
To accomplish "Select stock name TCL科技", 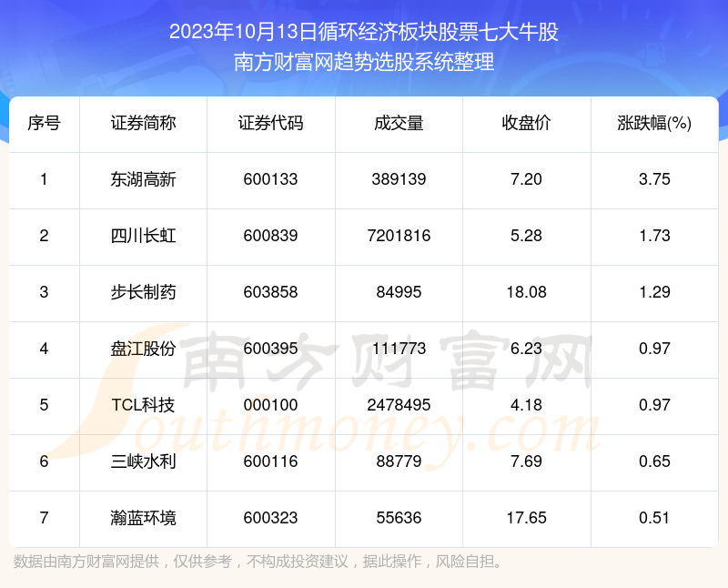I will point(143,405).
